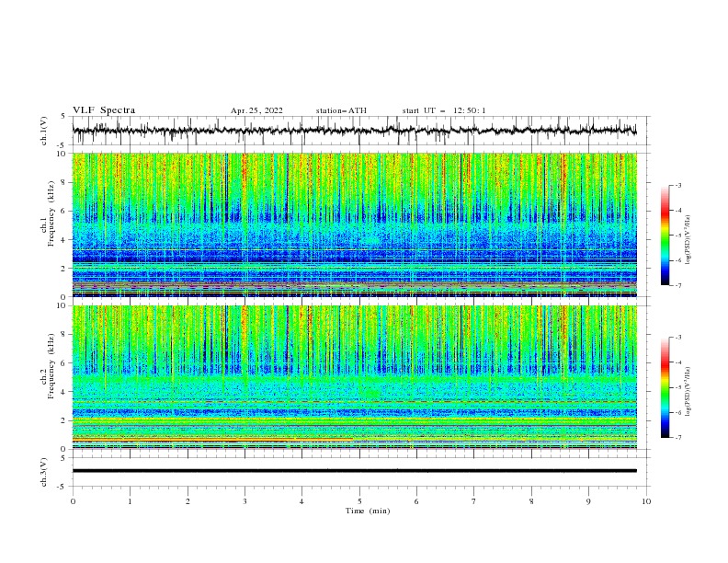Screen dimensions: 728x563
Task: Click the ch.2 Frequency (kHz) axis label
Action: tap(47, 366)
